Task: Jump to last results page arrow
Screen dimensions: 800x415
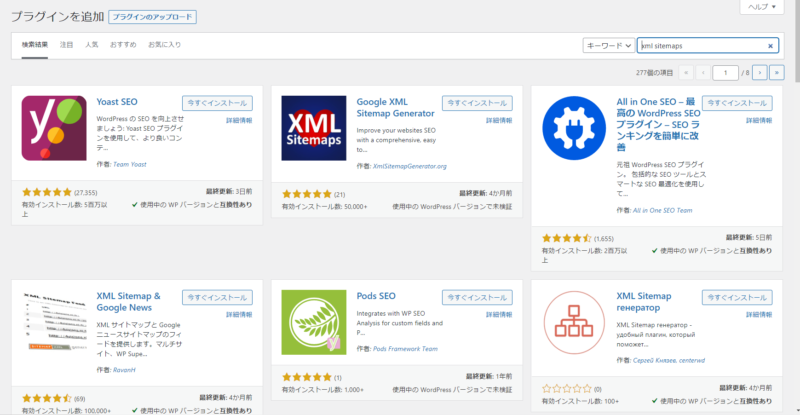Action: click(777, 72)
